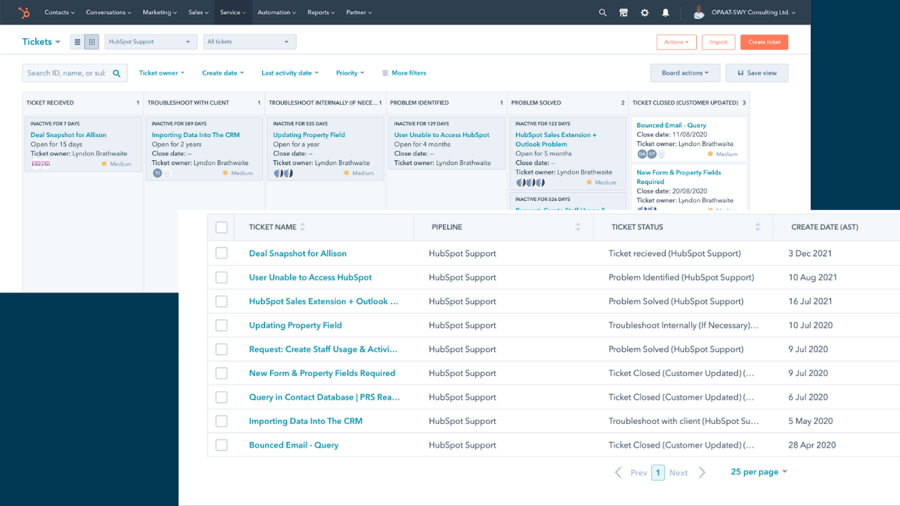Click avatar on Importing Data Into The CRM card
The image size is (900, 506).
[157, 173]
